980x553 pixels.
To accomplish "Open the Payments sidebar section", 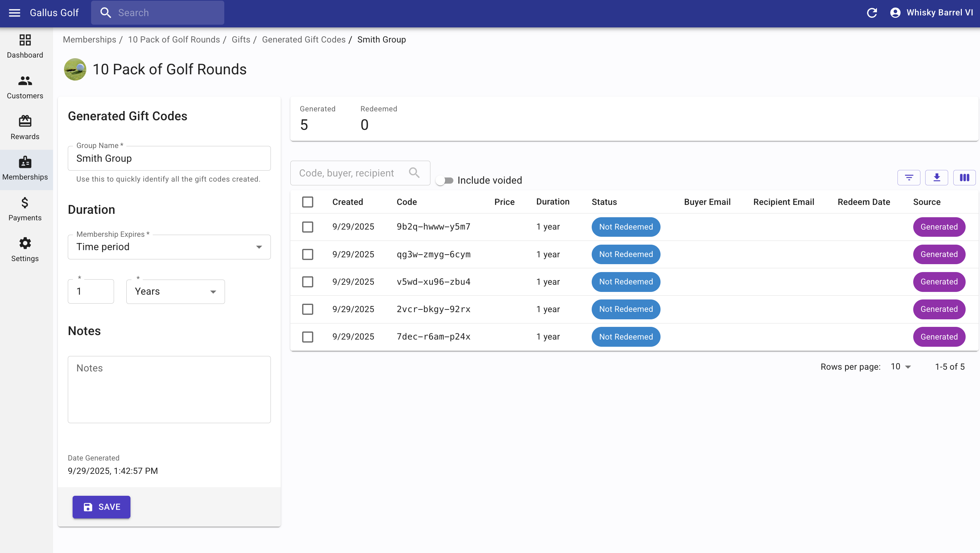I will coord(25,209).
